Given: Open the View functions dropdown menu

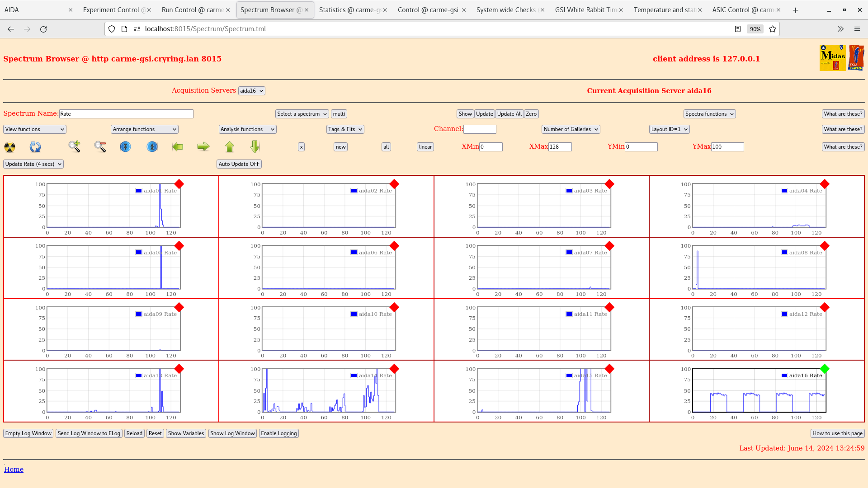Looking at the screenshot, I should tap(34, 129).
